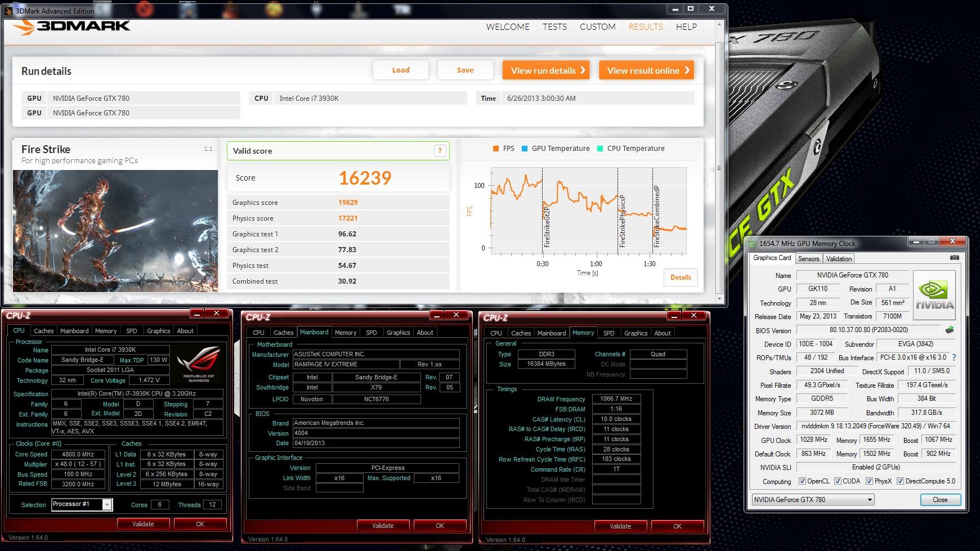
Task: Click OK in the CPU-Z memory window
Action: pyautogui.click(x=678, y=526)
